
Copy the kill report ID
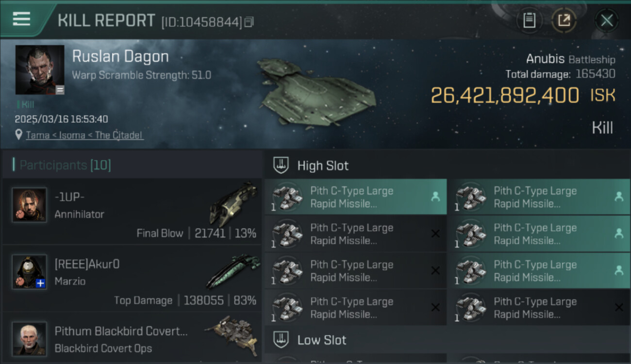point(249,22)
